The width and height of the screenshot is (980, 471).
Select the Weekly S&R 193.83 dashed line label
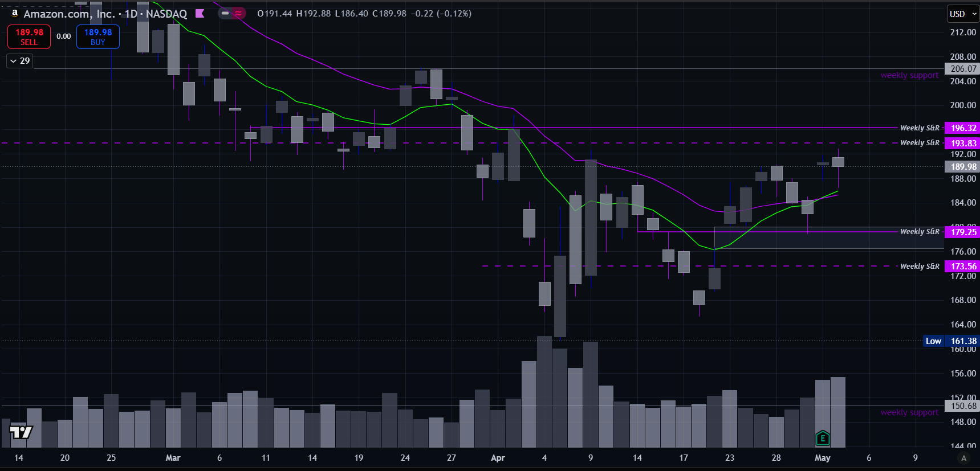point(920,143)
